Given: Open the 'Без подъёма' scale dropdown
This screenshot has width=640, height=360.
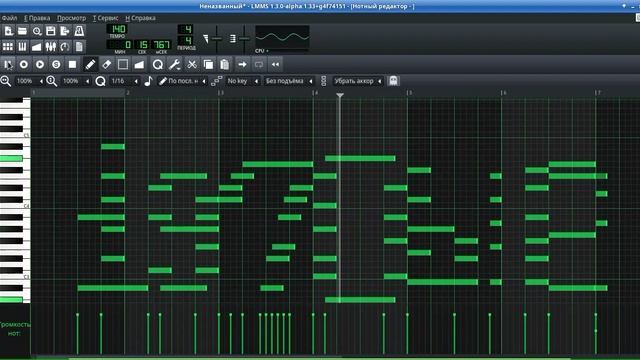Looking at the screenshot, I should pos(289,81).
